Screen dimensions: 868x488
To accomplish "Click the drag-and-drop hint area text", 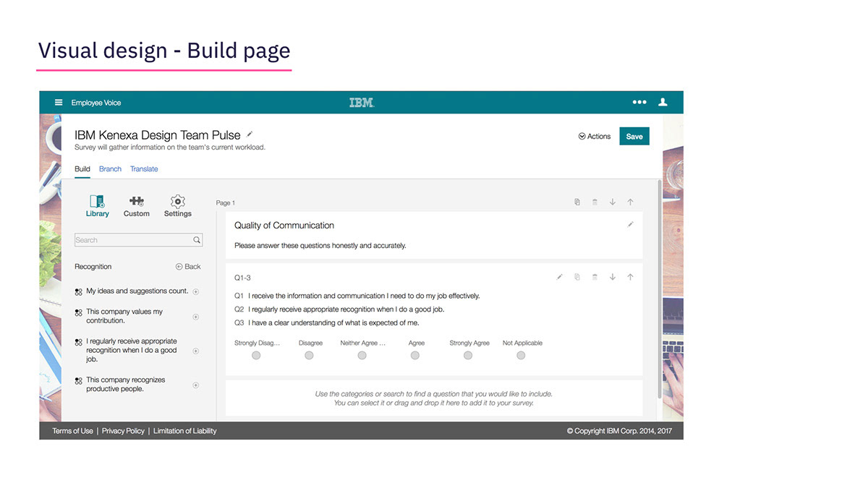I will (x=434, y=398).
